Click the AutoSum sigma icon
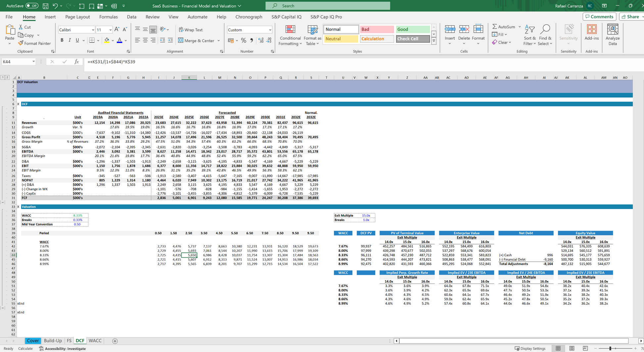 coord(494,27)
